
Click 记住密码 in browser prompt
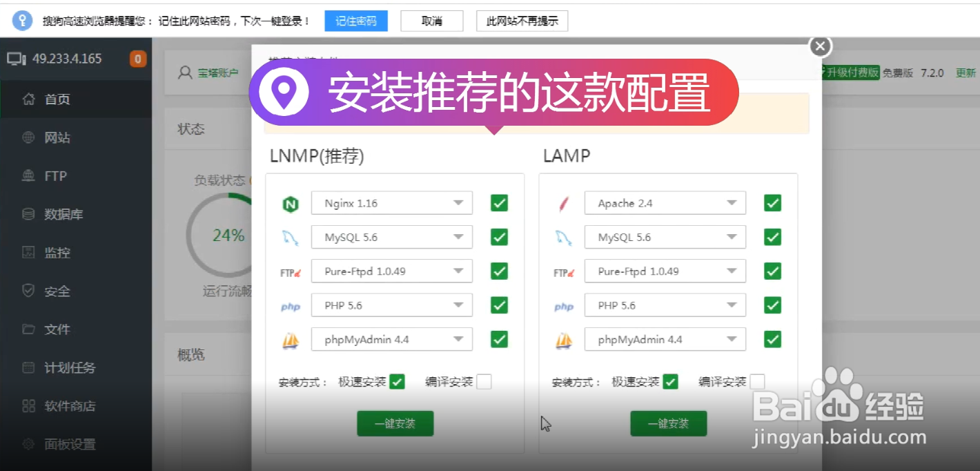tap(356, 21)
